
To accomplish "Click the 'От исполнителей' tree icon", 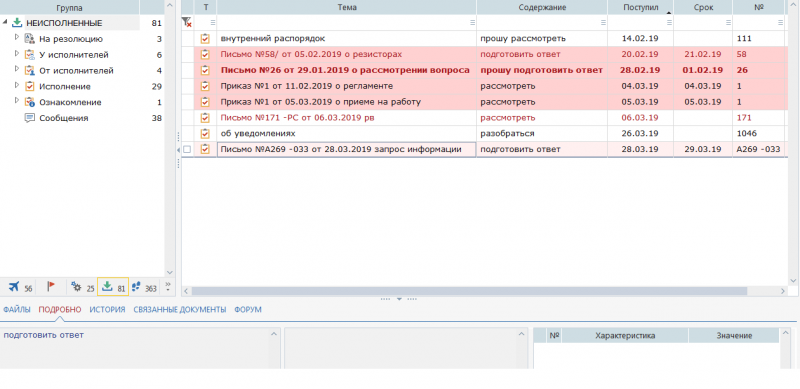I will coord(30,70).
